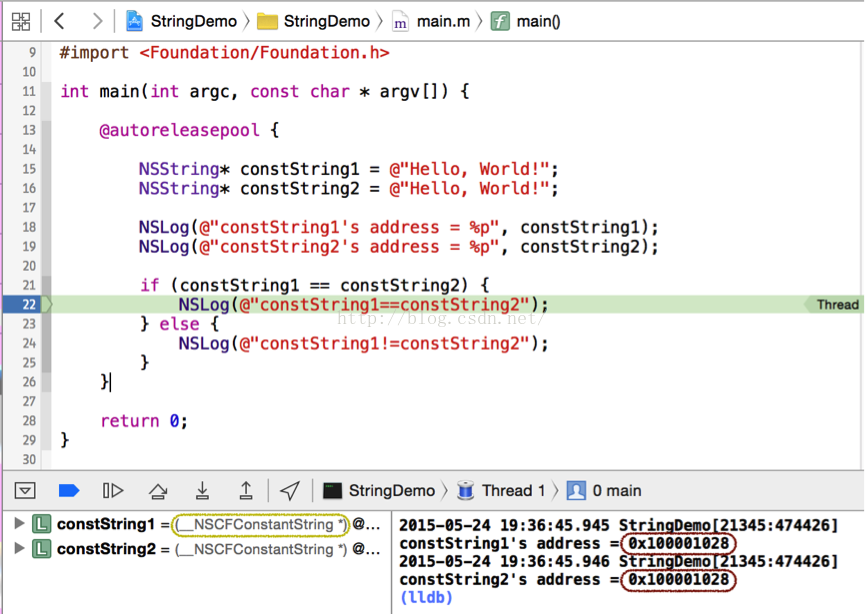865x615 pixels.
Task: Click the (lldb) console prompt
Action: pyautogui.click(x=426, y=597)
